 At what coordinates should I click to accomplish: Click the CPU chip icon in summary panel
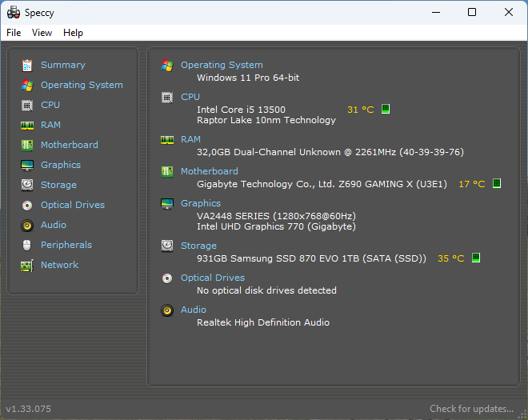[167, 98]
